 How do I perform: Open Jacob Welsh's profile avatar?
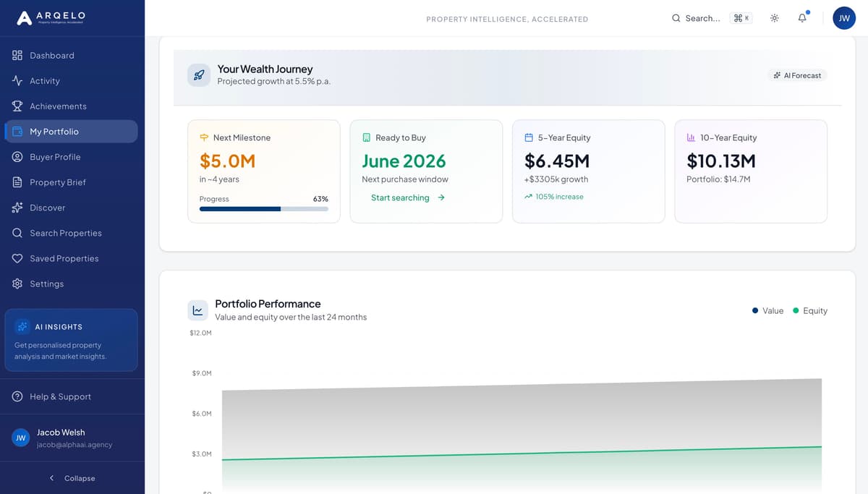click(x=20, y=437)
